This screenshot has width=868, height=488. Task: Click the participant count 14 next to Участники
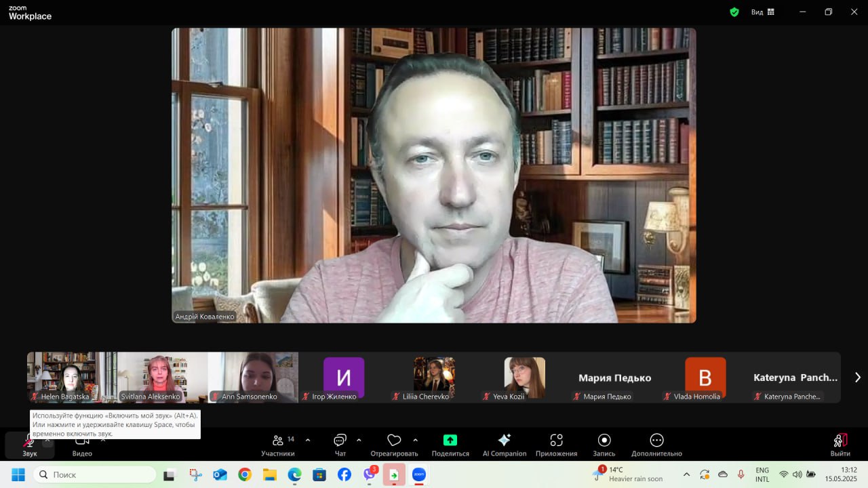291,439
